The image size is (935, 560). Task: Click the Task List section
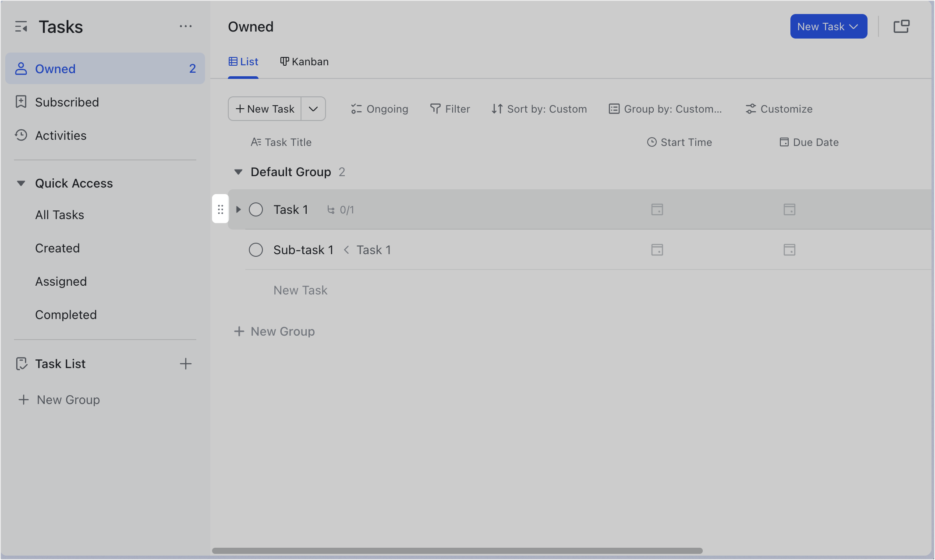(x=60, y=364)
